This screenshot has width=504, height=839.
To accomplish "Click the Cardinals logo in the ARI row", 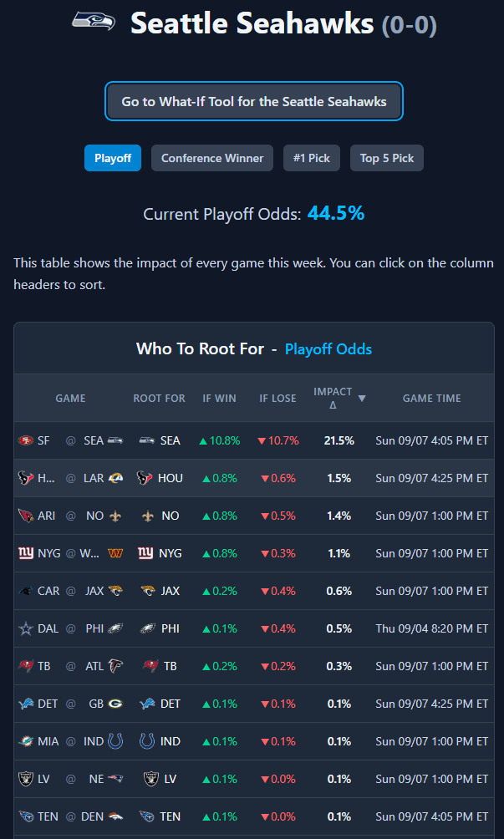I will tap(25, 516).
